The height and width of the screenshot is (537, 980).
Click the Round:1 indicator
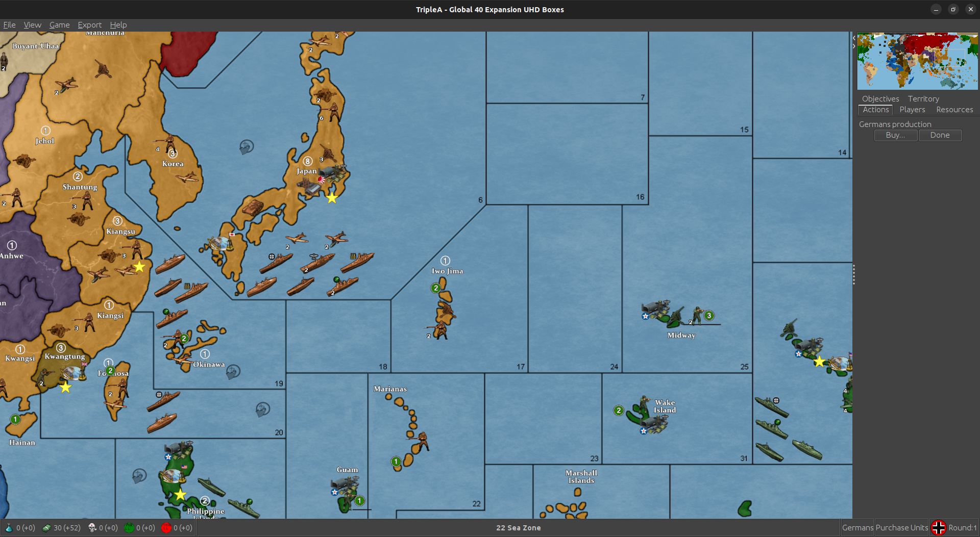click(x=962, y=528)
